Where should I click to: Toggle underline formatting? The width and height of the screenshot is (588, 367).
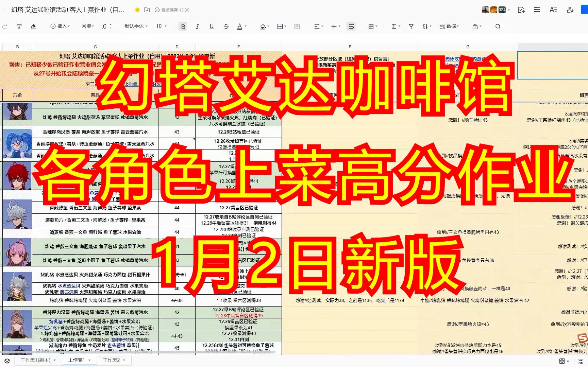[x=212, y=27]
